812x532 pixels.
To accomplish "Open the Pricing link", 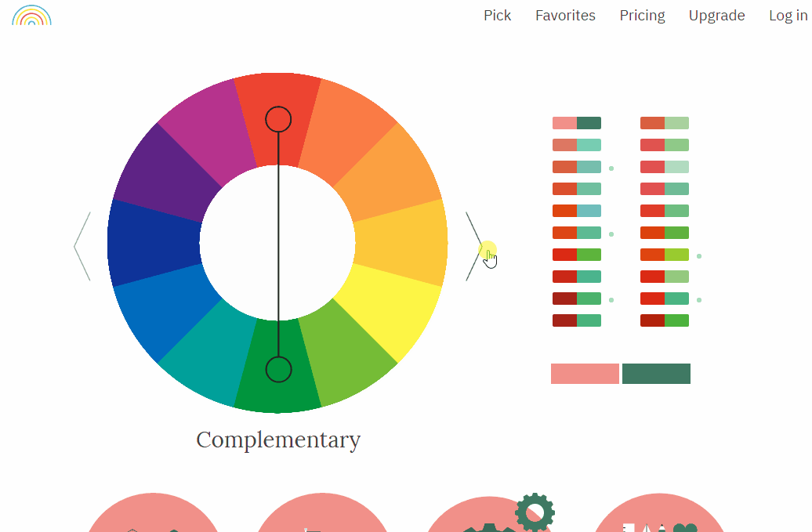I will (642, 16).
